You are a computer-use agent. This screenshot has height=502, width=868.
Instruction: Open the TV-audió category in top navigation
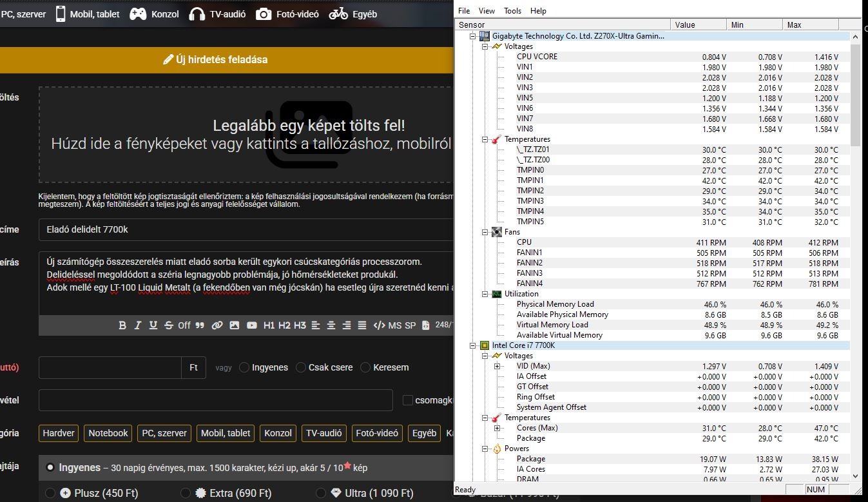pos(217,14)
